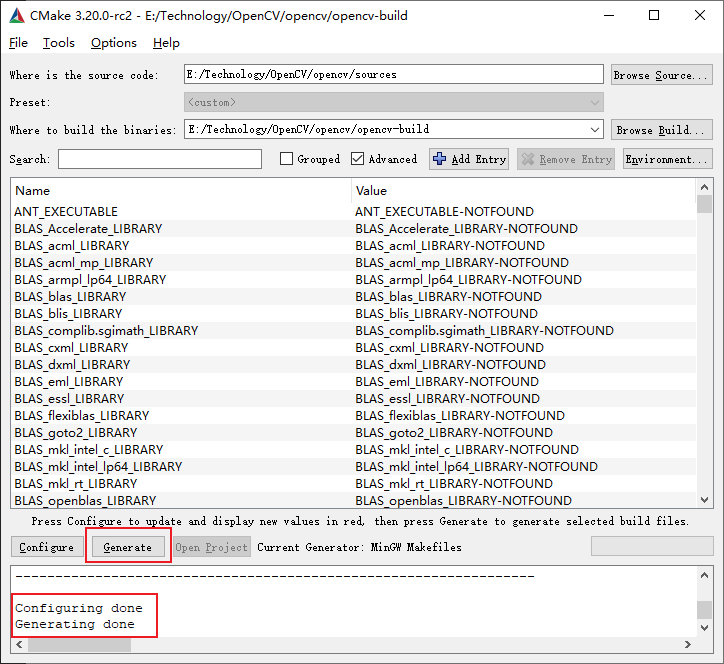Uncheck the Advanced checkbox
Image resolution: width=724 pixels, height=664 pixels.
click(x=357, y=159)
